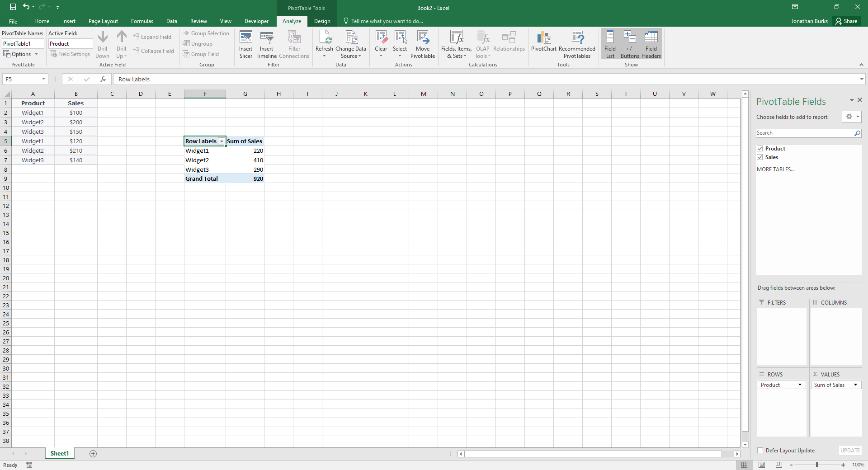Click the PivotTable Name input field
The height and width of the screenshot is (470, 868).
pyautogui.click(x=23, y=44)
